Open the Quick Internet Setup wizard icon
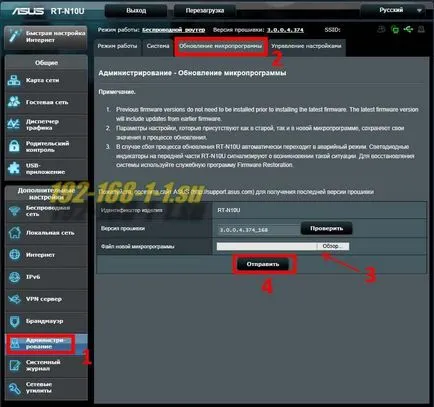This screenshot has height=407, width=434. (15, 36)
